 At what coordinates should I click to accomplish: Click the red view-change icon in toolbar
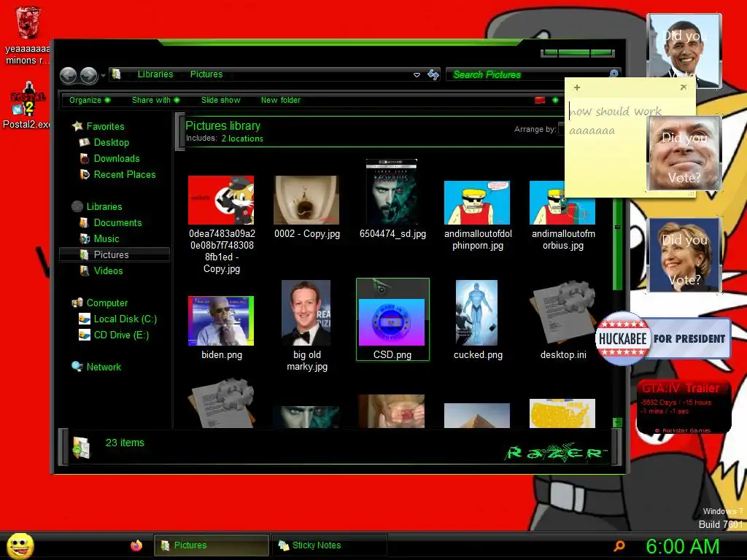coord(540,100)
